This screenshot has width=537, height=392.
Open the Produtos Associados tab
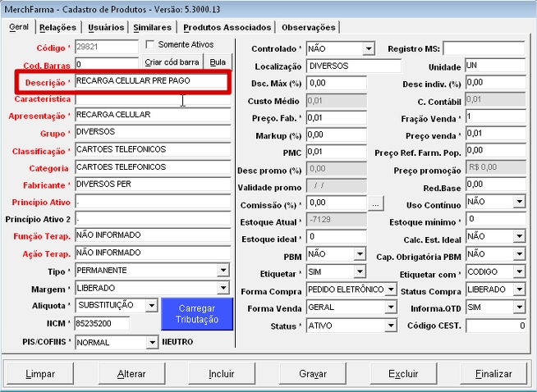pyautogui.click(x=227, y=28)
